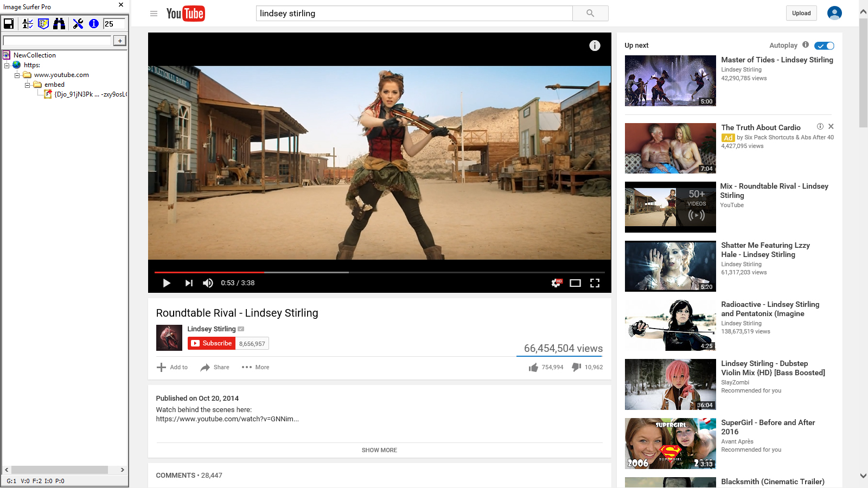868x488 pixels.
Task: Click the shield with lightning bolt icon
Action: click(x=43, y=23)
